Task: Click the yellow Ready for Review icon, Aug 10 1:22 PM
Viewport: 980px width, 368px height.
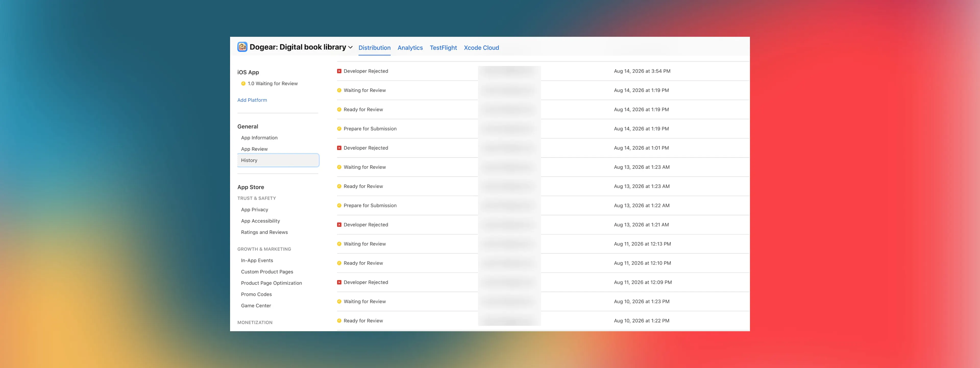Action: tap(339, 321)
